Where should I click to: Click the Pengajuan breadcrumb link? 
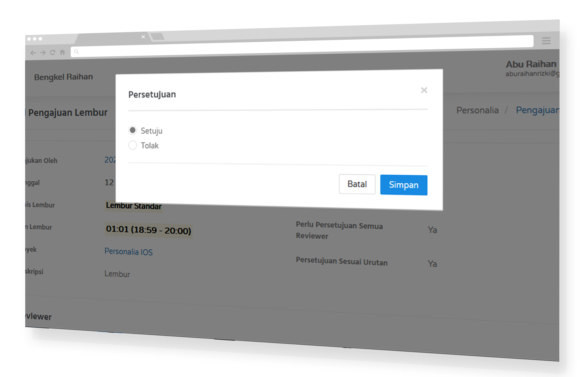click(x=537, y=110)
